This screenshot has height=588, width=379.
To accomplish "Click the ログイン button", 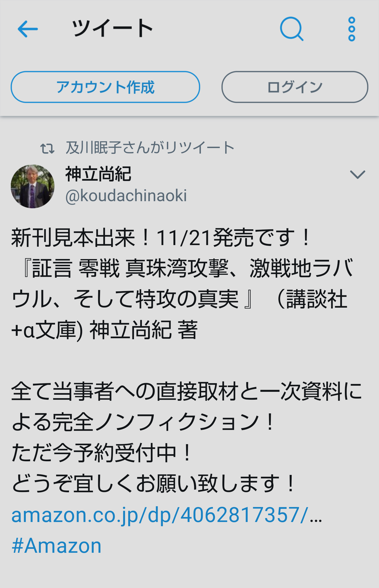I will coord(295,87).
